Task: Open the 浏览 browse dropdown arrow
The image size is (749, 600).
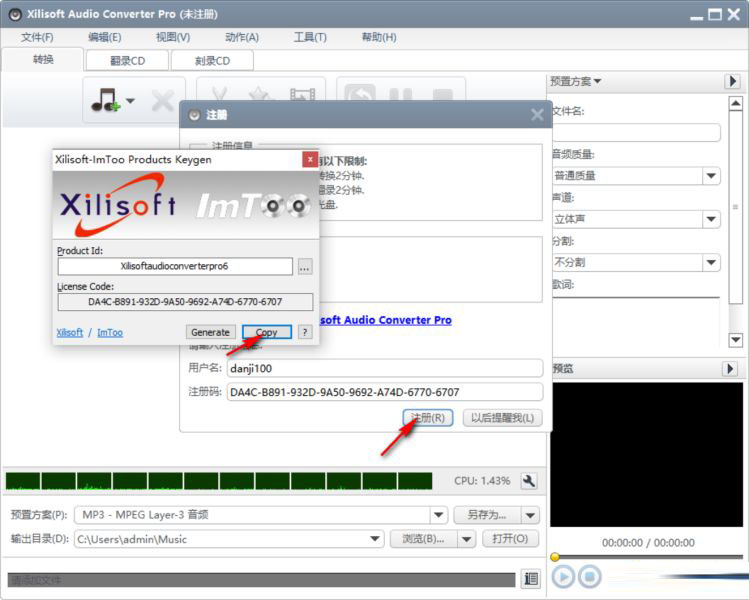Action: 466,539
